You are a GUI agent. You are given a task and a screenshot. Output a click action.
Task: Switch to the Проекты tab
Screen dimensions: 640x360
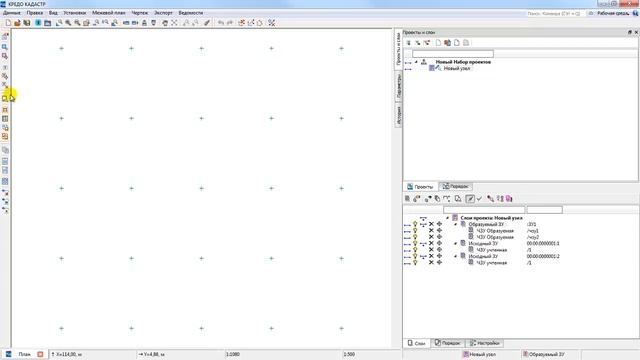point(420,187)
